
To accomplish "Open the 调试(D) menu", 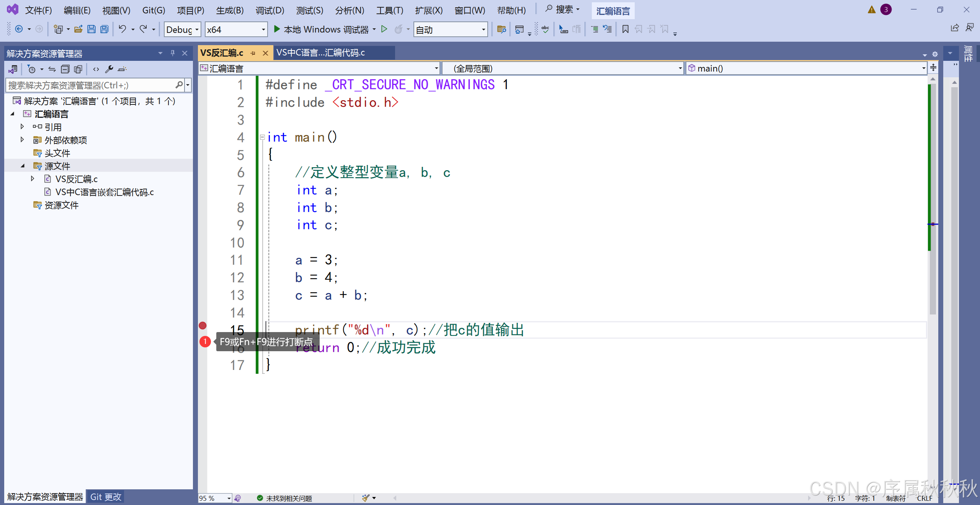I will coord(270,10).
